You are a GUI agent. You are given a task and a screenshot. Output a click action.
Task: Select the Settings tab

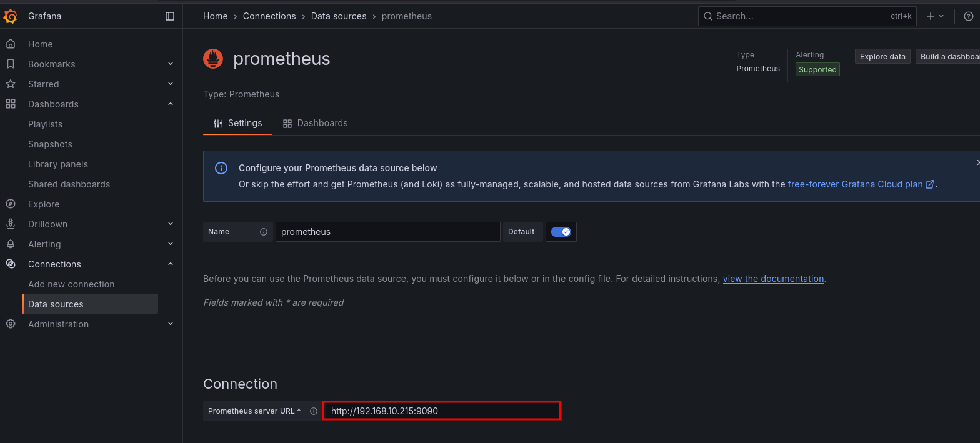237,123
